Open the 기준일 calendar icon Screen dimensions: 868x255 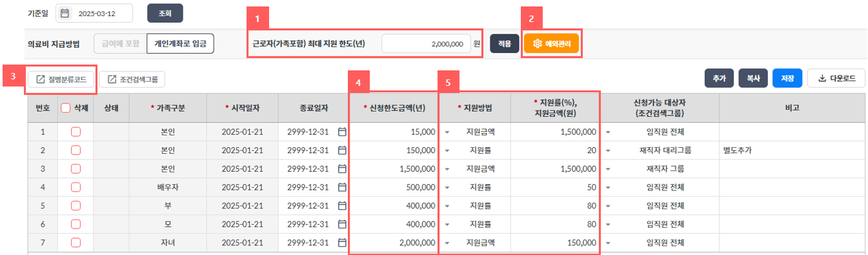pos(65,13)
